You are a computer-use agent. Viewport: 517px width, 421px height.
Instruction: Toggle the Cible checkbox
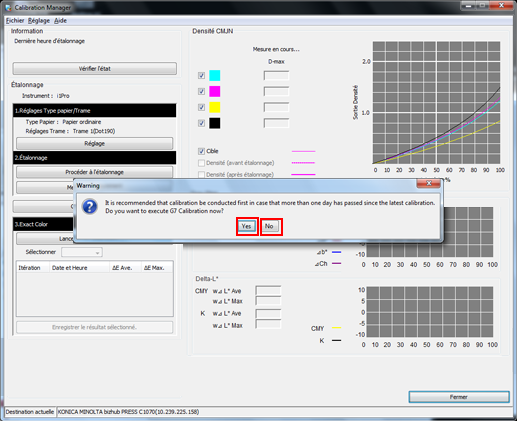tap(201, 151)
